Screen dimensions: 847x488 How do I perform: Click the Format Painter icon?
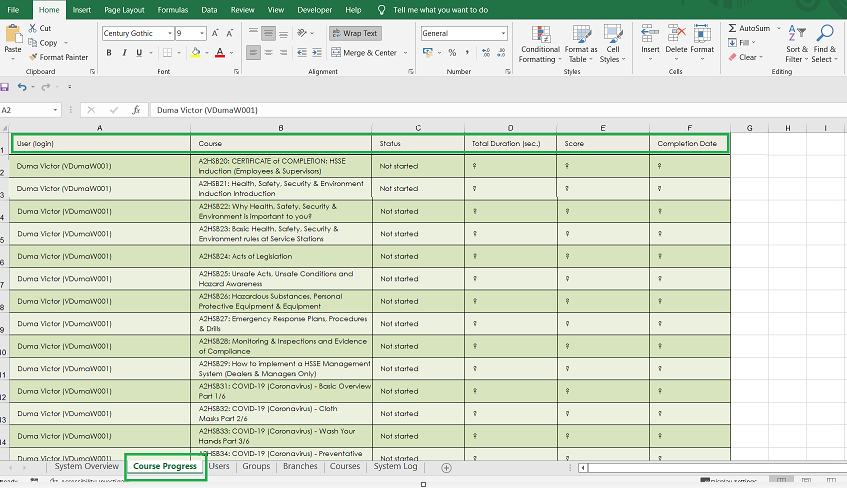(x=33, y=57)
